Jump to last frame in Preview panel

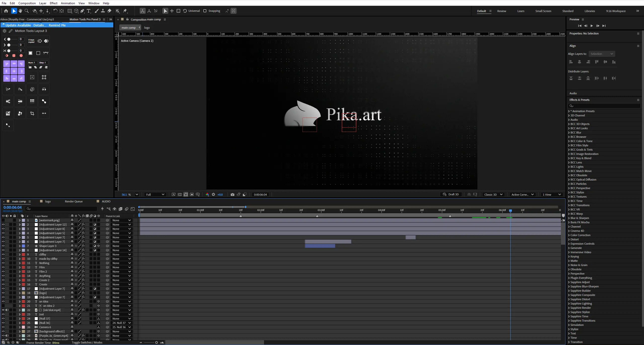(x=604, y=26)
